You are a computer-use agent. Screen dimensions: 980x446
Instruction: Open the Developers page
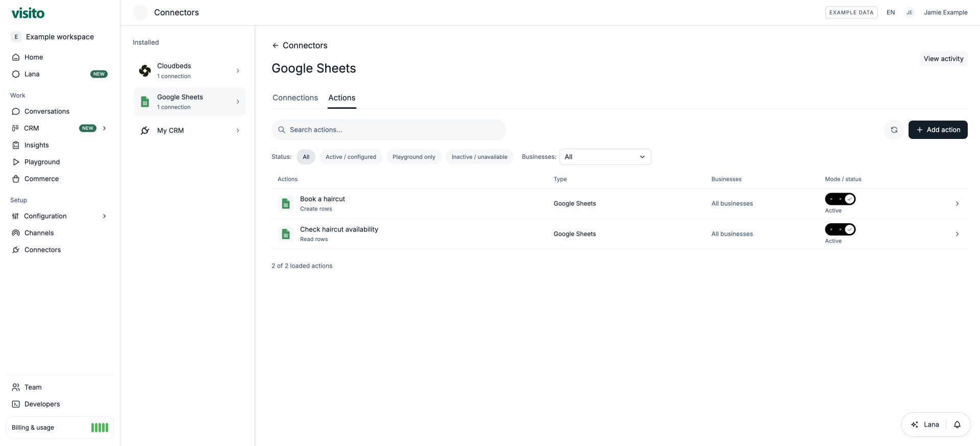60,404
